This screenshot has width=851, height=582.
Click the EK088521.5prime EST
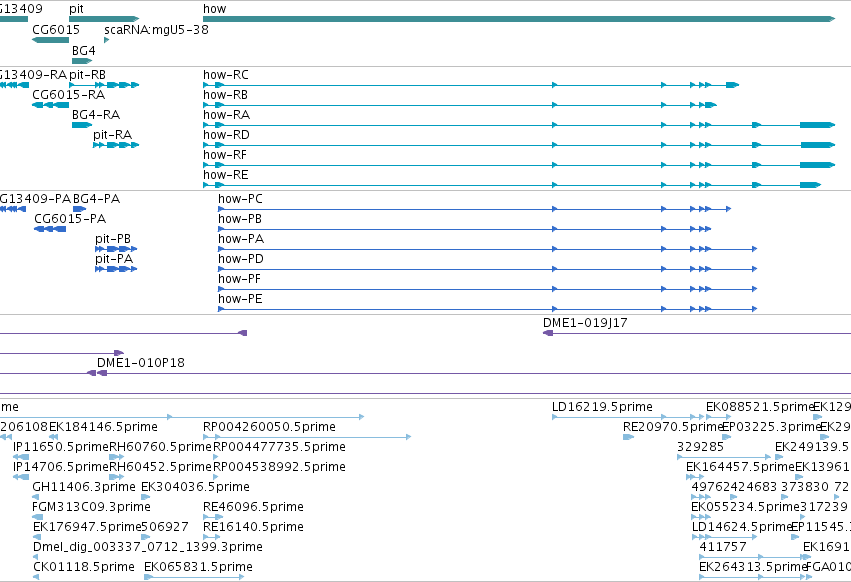719,417
